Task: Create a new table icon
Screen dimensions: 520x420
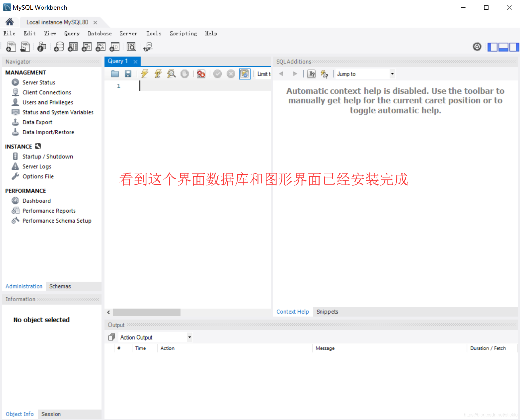Action: 73,47
